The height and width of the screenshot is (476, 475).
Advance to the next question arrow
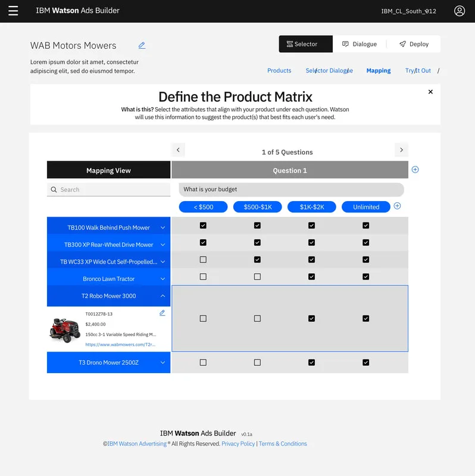(x=401, y=150)
